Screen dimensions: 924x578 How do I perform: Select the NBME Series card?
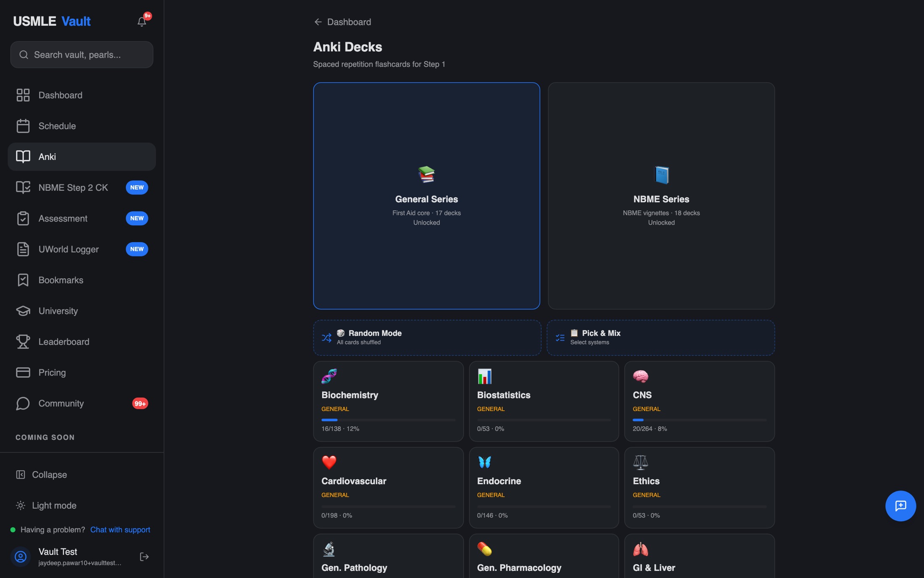click(x=661, y=196)
